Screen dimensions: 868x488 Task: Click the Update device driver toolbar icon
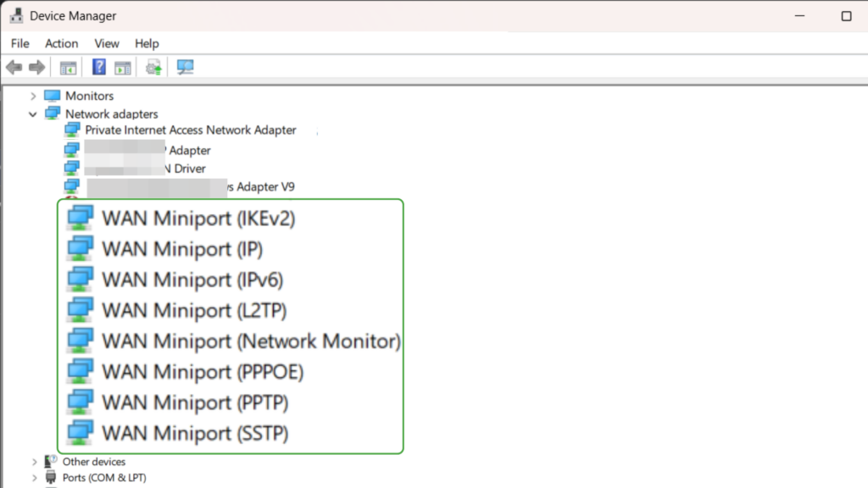click(153, 68)
